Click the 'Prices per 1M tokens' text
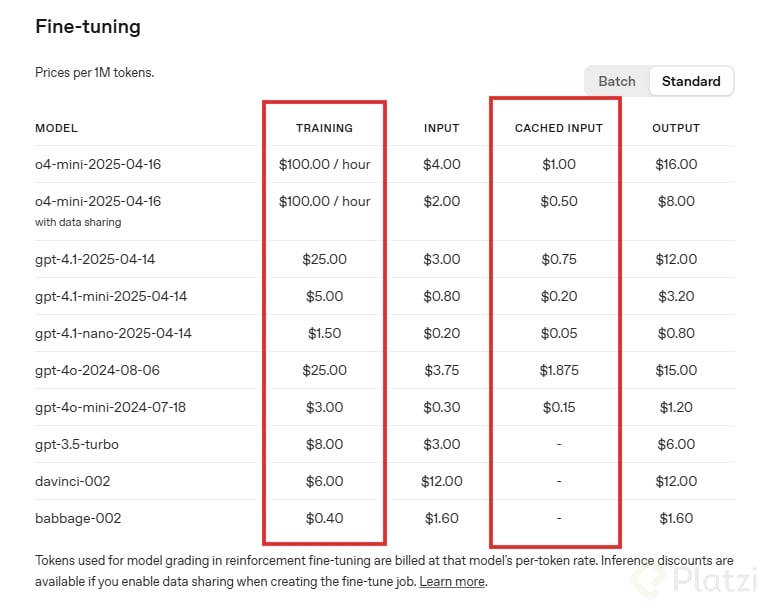Image resolution: width=765 pixels, height=607 pixels. (x=94, y=73)
